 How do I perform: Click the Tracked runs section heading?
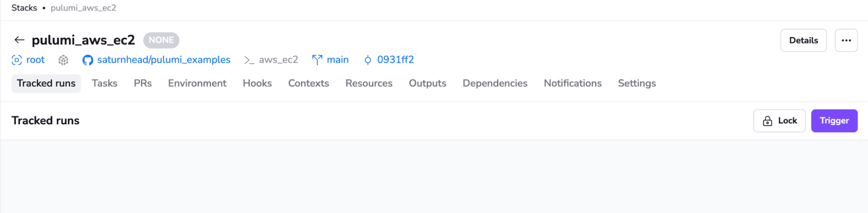[46, 121]
